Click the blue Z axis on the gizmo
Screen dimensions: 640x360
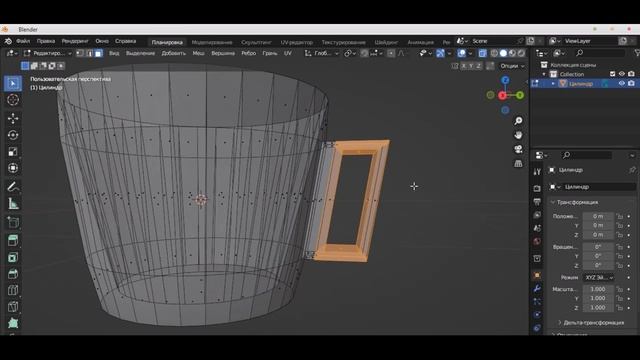click(x=505, y=80)
